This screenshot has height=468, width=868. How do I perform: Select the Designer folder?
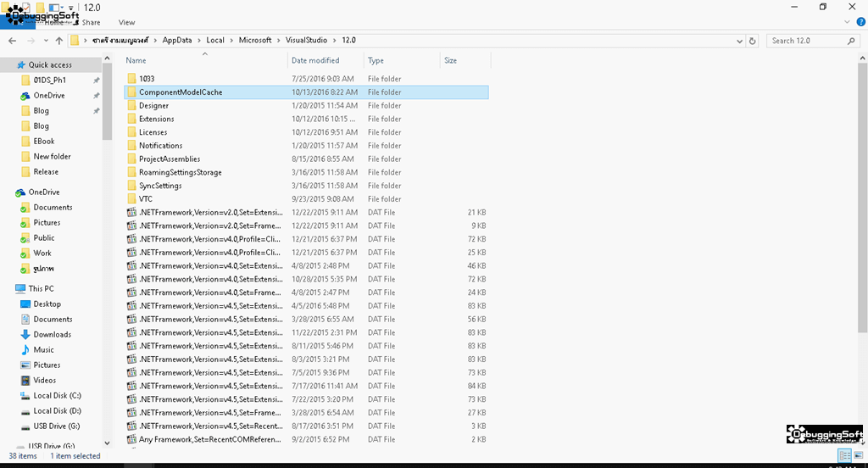click(306, 105)
